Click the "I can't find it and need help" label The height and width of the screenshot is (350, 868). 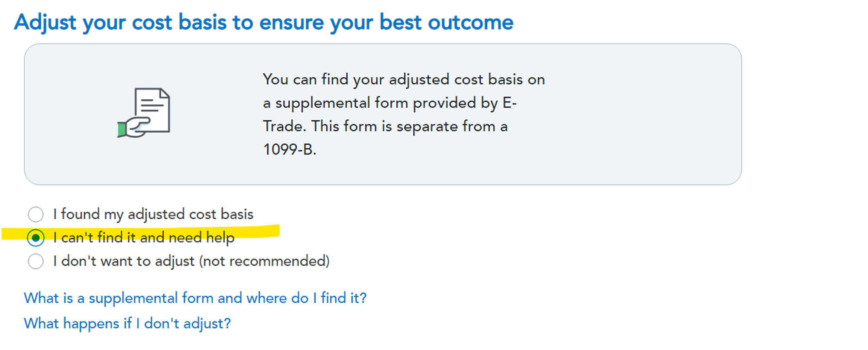tap(143, 238)
